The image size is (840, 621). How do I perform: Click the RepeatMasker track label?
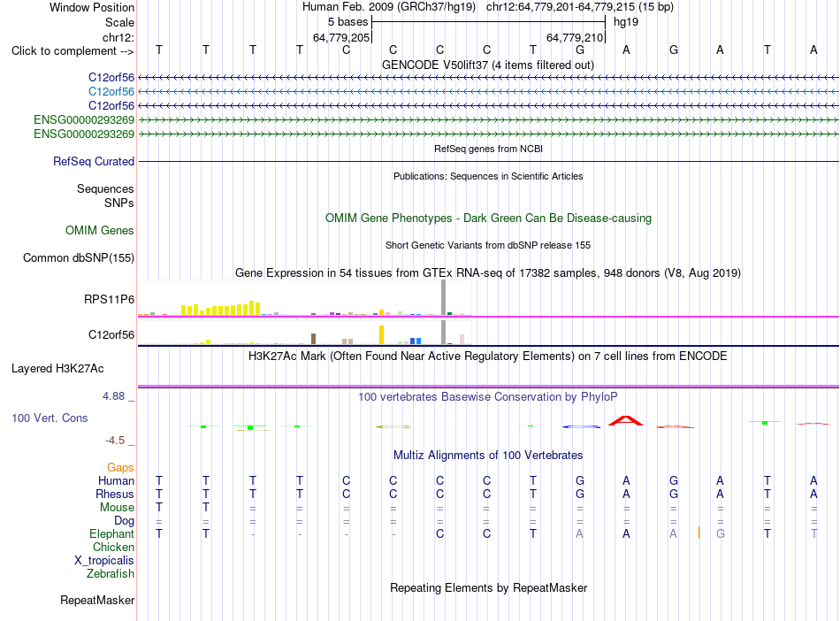tap(97, 600)
